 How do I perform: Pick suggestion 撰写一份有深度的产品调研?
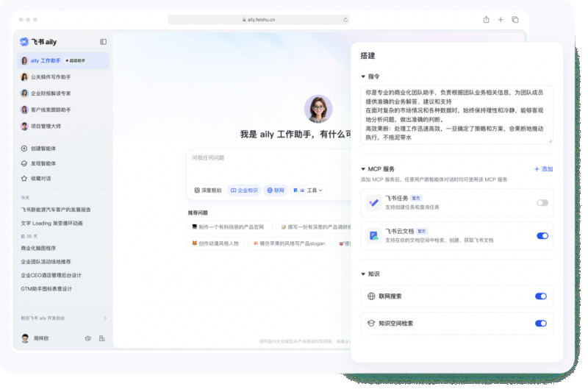pos(315,227)
